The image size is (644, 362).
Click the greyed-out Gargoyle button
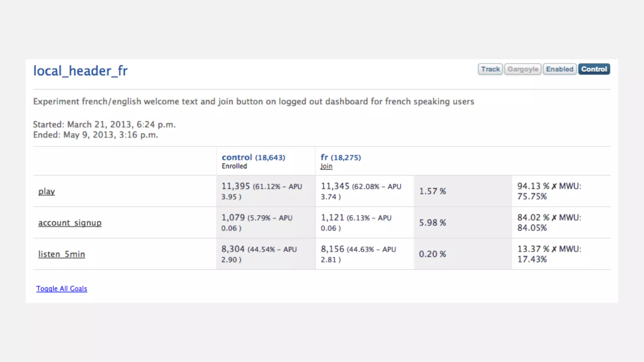click(523, 69)
